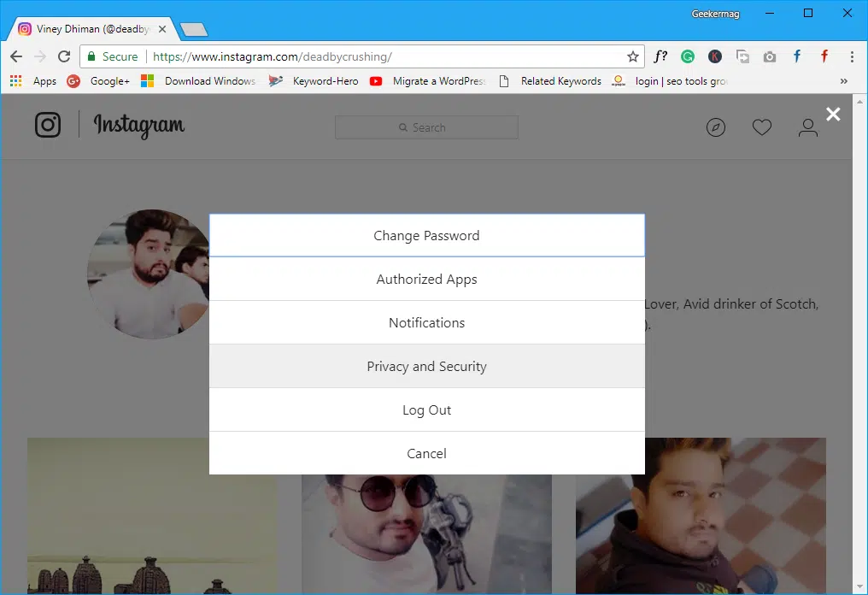868x595 pixels.
Task: Click the blue Facebook extension icon
Action: pyautogui.click(x=796, y=56)
